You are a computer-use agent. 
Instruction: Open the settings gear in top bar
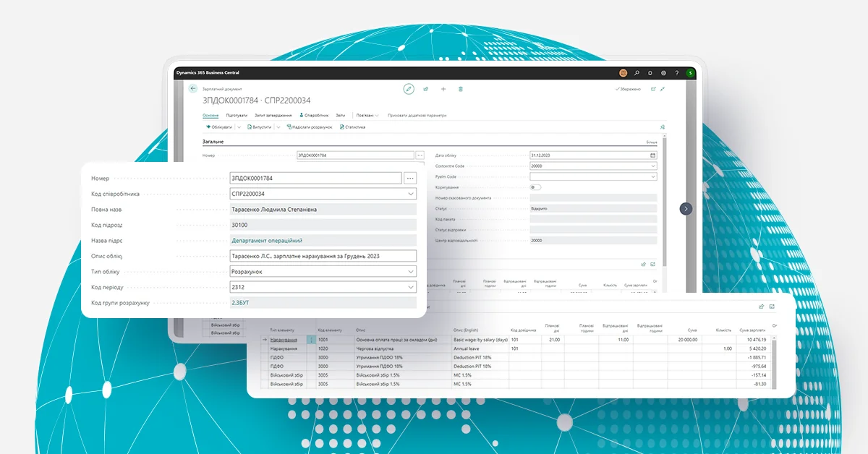(x=663, y=73)
